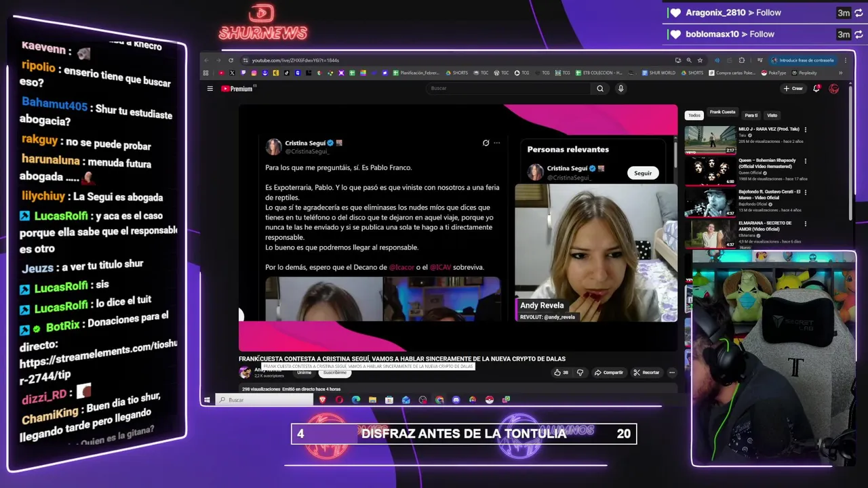The image size is (868, 488).
Task: Open browser extensions puzzle icon
Action: coord(741,60)
